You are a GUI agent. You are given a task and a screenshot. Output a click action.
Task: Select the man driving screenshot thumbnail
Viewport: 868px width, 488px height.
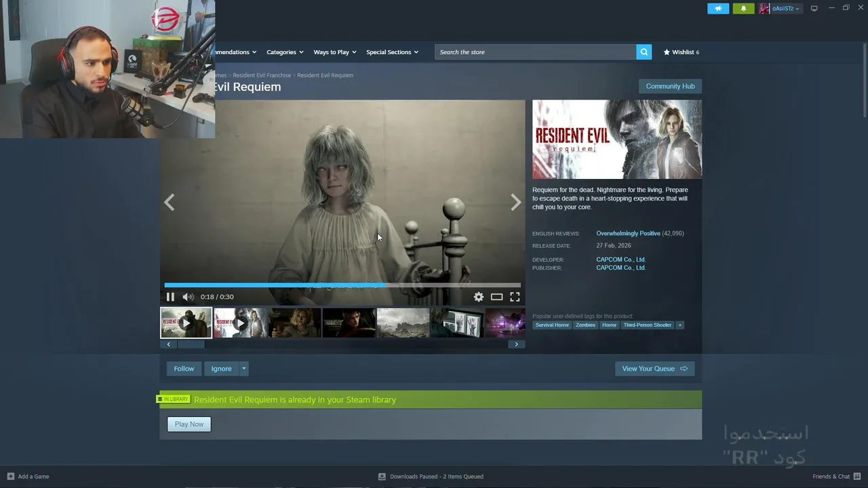(x=349, y=323)
